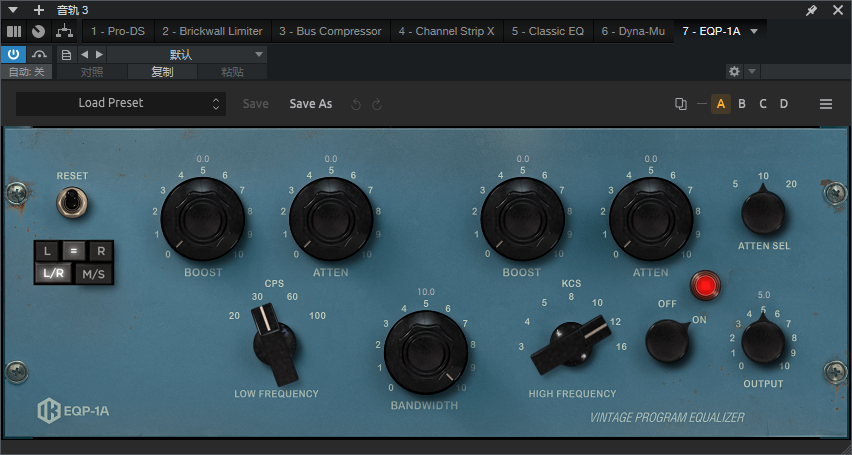Select snapshot B
852x455 pixels.
[x=742, y=104]
